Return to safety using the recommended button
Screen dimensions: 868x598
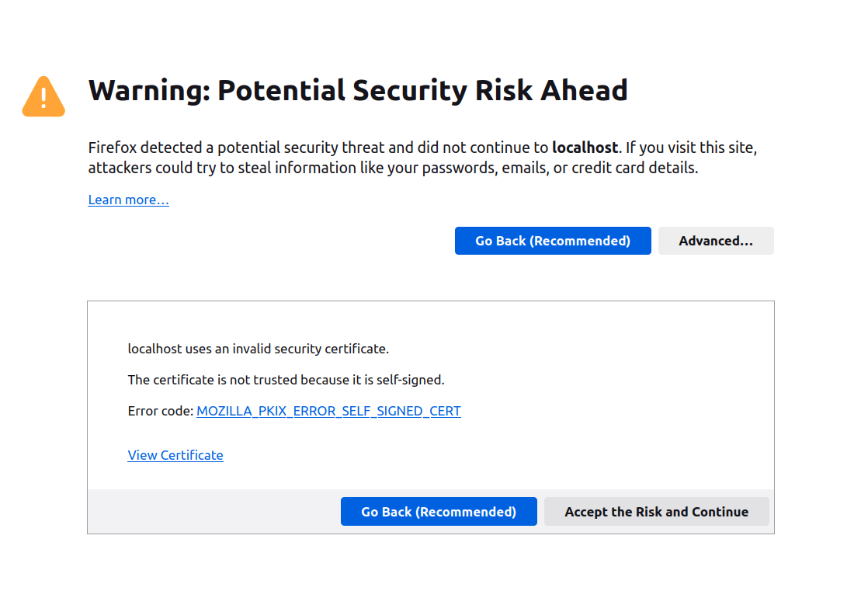coord(553,241)
